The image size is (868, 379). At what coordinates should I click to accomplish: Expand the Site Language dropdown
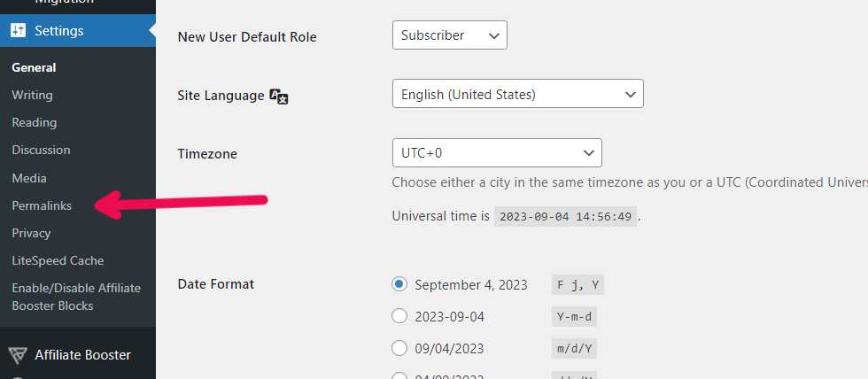(517, 94)
